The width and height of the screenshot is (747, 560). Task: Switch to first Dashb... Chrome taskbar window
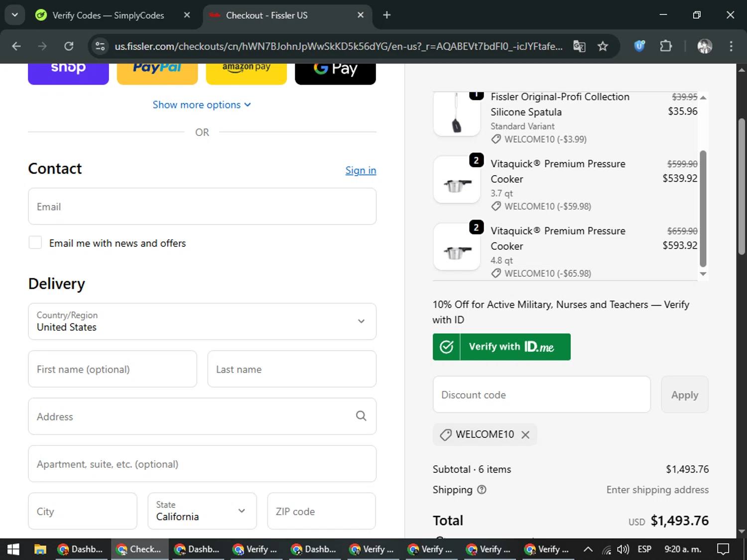[x=81, y=549]
